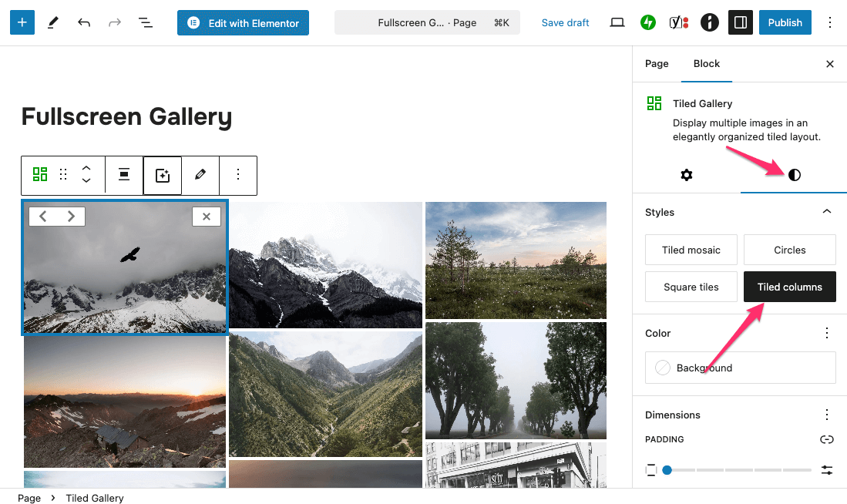Collapse the Styles section

click(x=827, y=212)
